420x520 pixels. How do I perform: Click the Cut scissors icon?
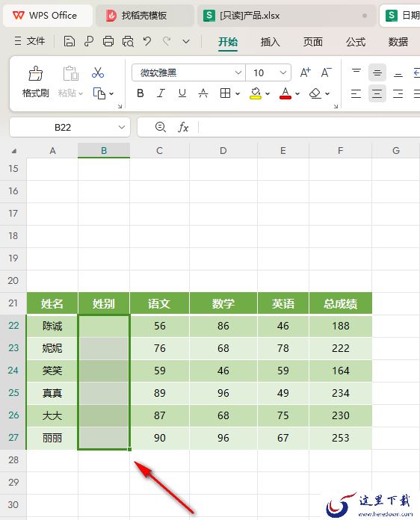tap(98, 72)
